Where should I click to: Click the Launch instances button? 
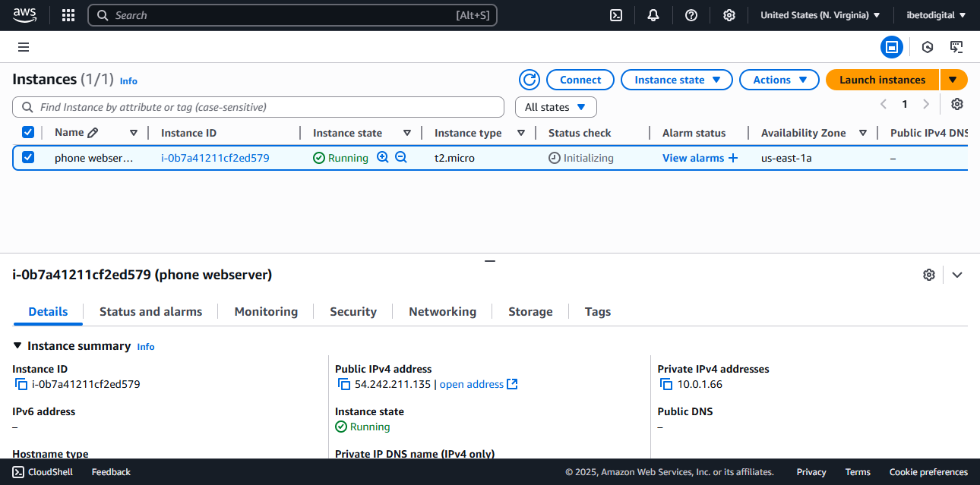click(883, 80)
